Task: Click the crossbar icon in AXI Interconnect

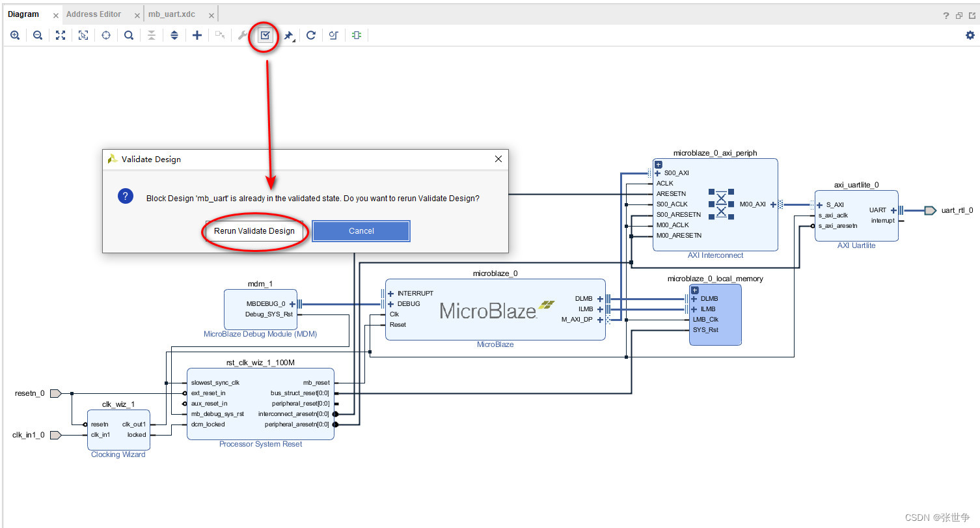Action: pos(721,204)
